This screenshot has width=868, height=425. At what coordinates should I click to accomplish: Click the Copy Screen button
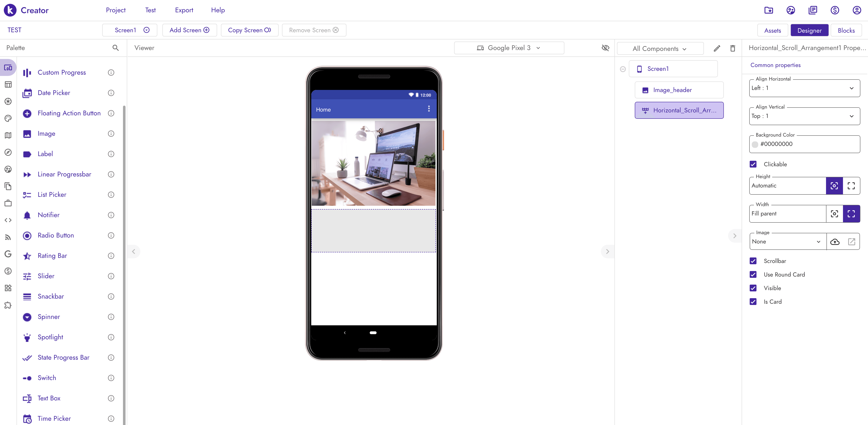click(x=249, y=30)
